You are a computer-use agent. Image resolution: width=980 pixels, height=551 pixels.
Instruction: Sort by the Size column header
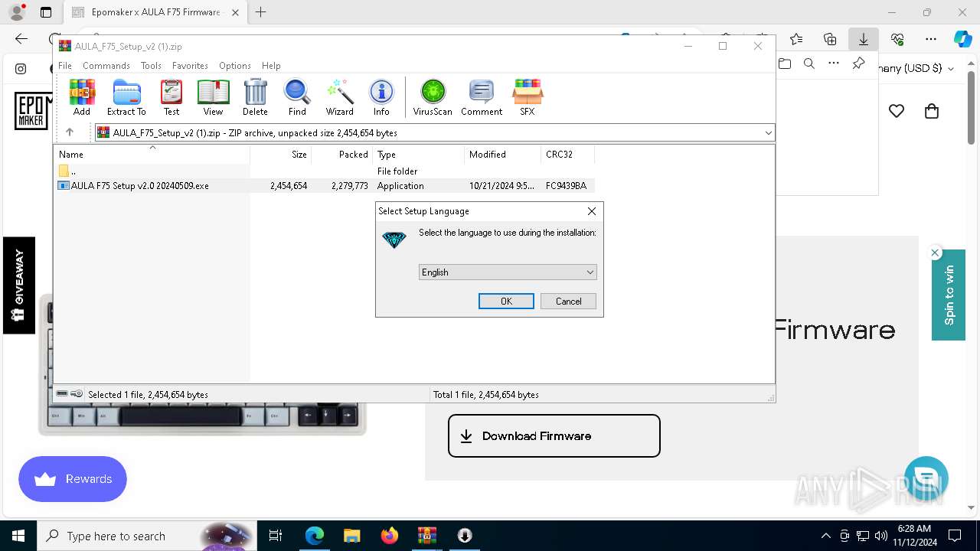[280, 155]
